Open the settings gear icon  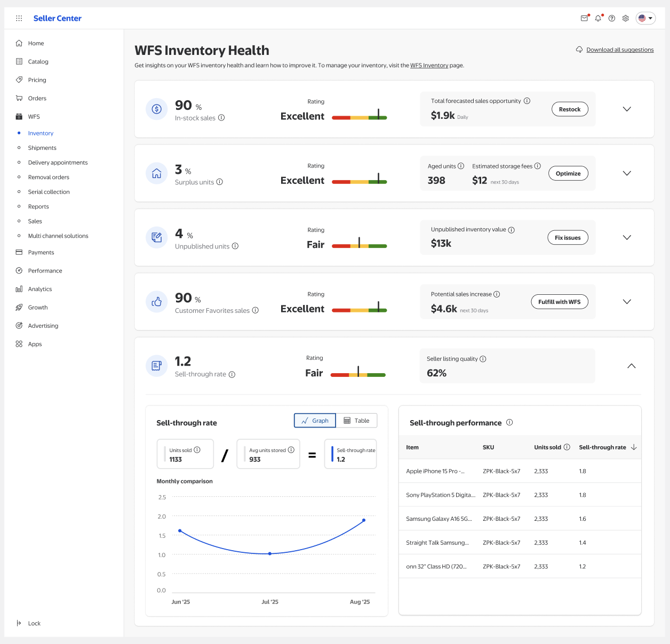coord(626,18)
